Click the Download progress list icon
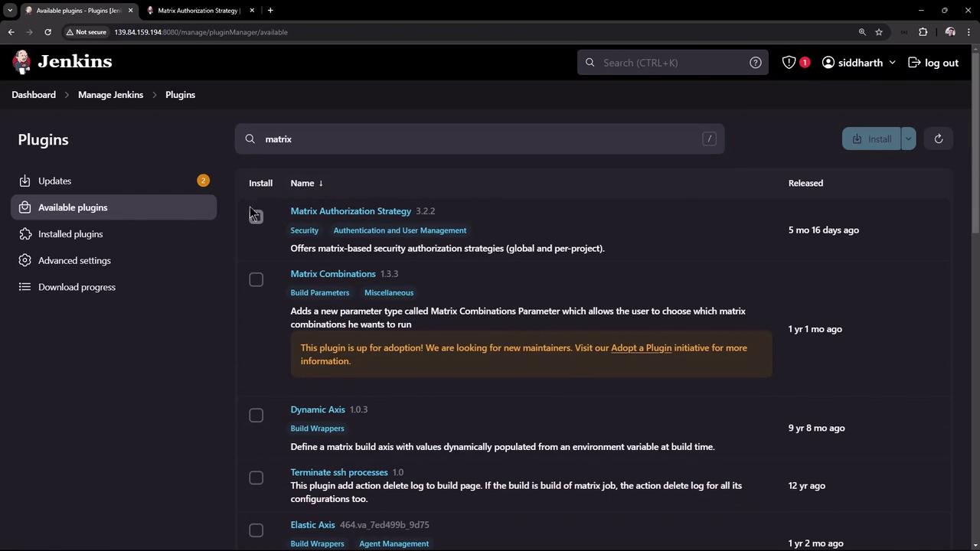The height and width of the screenshot is (551, 980). (24, 287)
